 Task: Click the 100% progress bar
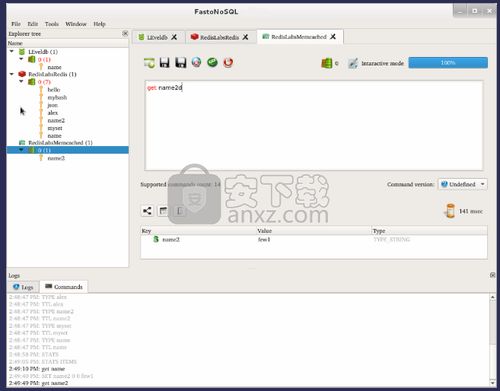tap(448, 63)
